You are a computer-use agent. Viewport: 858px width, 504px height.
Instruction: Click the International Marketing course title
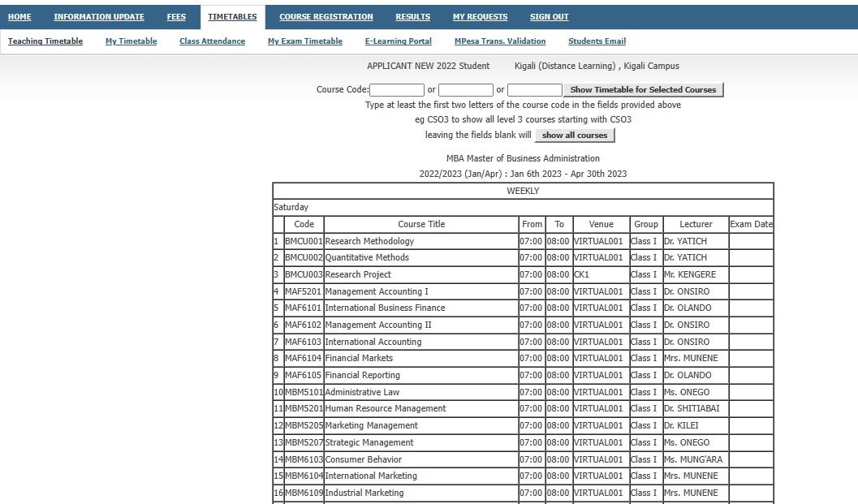[371, 476]
